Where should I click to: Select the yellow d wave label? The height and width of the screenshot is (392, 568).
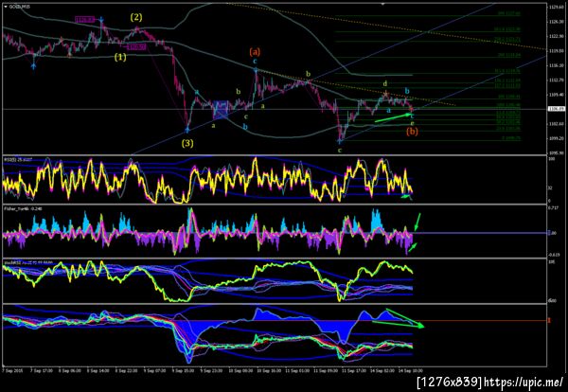tap(385, 84)
